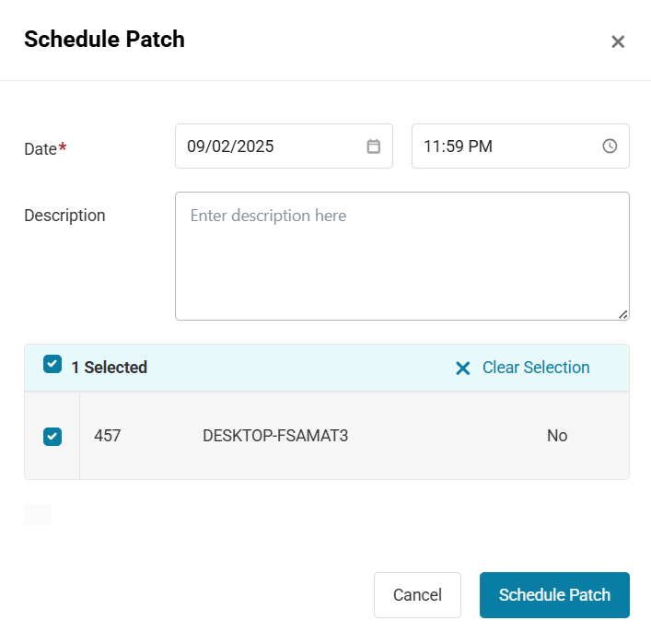651x644 pixels.
Task: Uncheck the row 457 checkbox
Action: point(52,437)
